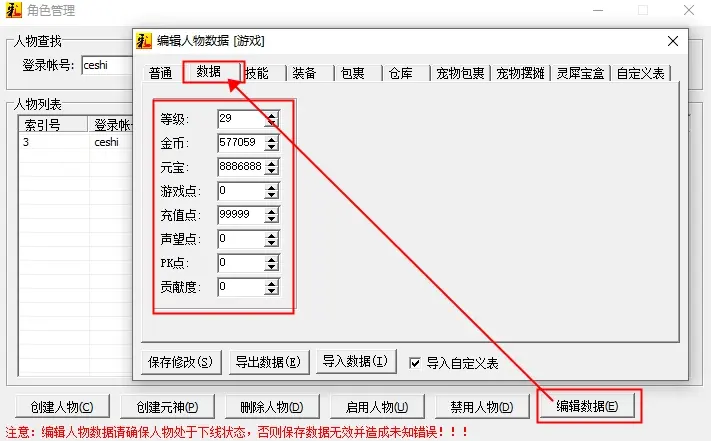Click the 元宝 value field
The image size is (711, 441).
pyautogui.click(x=241, y=167)
